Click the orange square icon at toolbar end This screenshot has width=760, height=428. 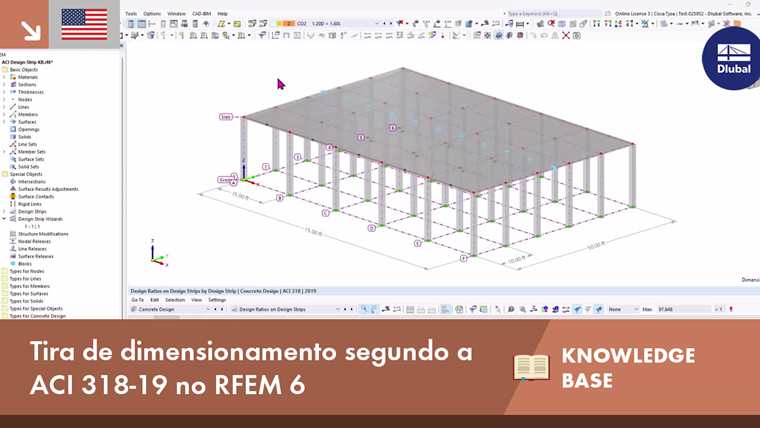tap(737, 23)
